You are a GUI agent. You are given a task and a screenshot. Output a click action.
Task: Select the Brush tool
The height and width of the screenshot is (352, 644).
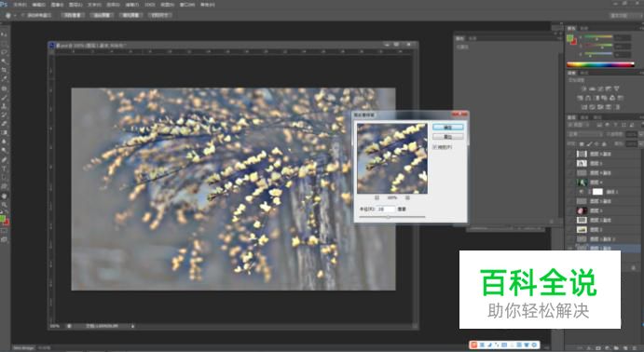pos(4,97)
